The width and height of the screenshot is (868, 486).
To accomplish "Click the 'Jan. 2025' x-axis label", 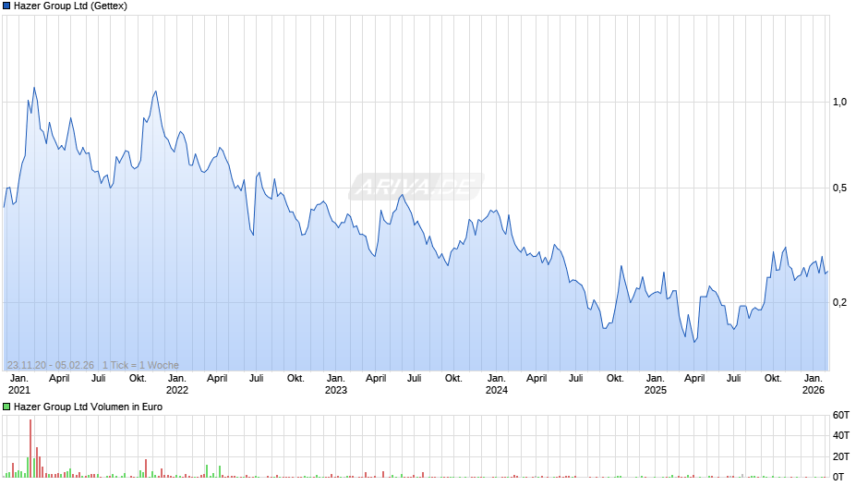I will 656,384.
